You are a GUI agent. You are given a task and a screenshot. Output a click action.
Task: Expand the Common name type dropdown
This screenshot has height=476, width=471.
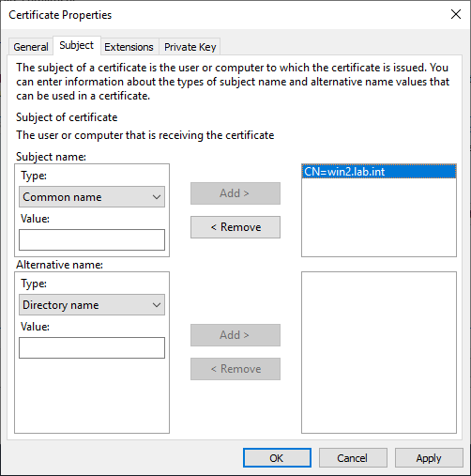pos(92,197)
